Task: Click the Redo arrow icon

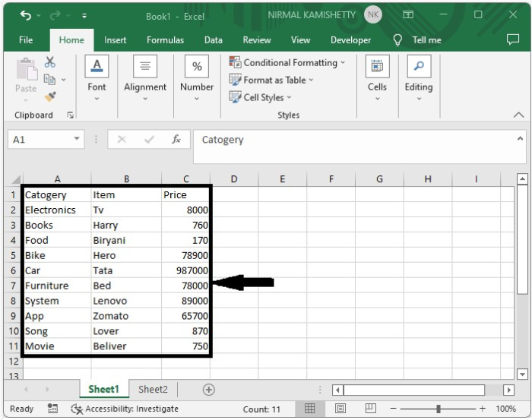Action: pyautogui.click(x=55, y=15)
